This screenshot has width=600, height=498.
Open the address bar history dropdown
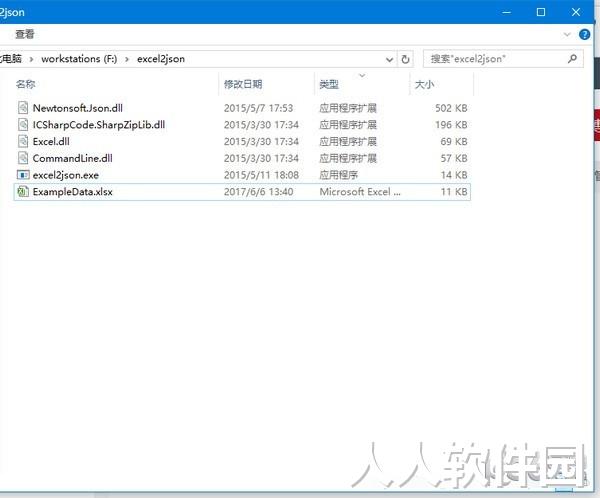tap(389, 59)
